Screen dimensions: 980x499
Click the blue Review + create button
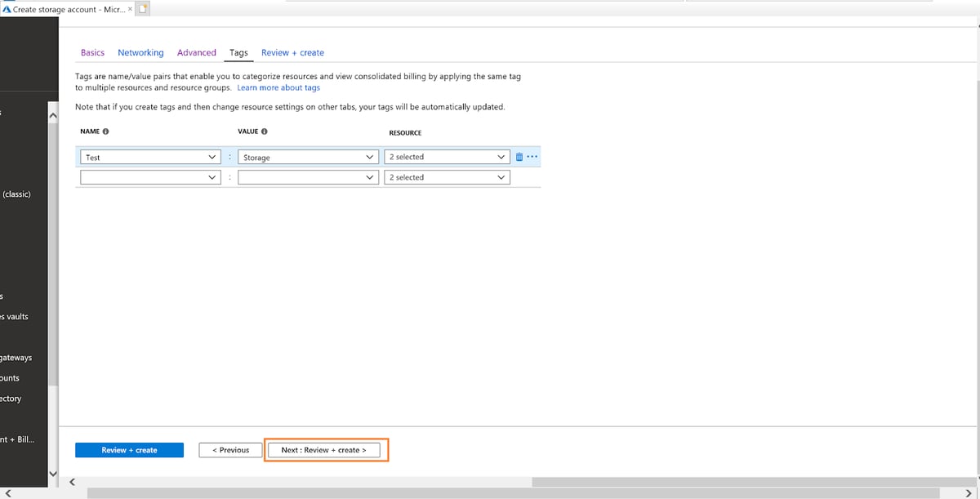click(129, 450)
